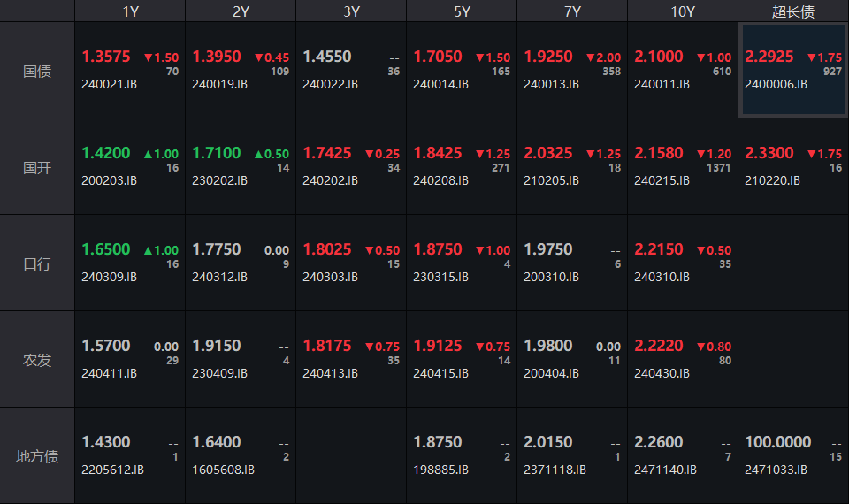This screenshot has width=849, height=504.
Task: Open bond code 2400006.IB
Action: point(776,85)
